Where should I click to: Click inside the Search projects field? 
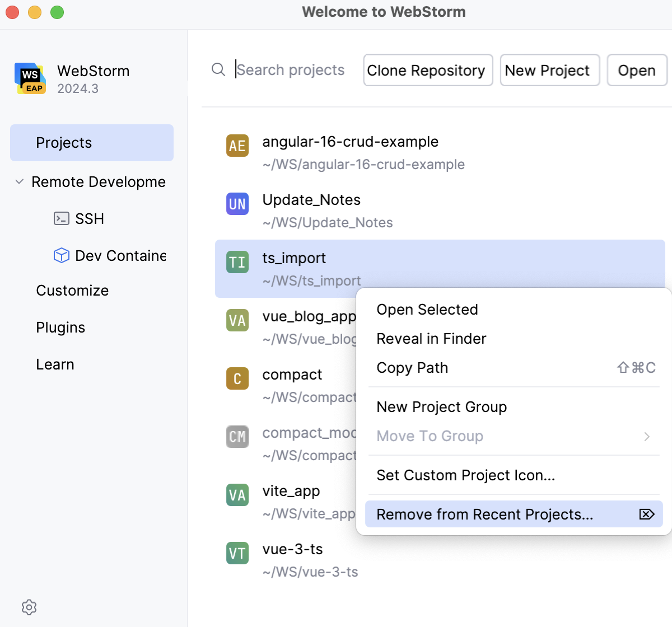[291, 69]
